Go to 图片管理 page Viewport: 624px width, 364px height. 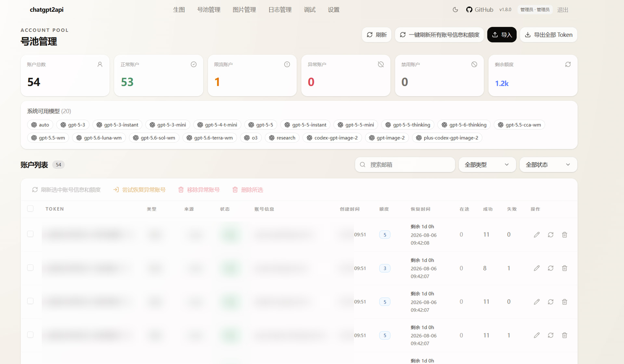coord(244,10)
